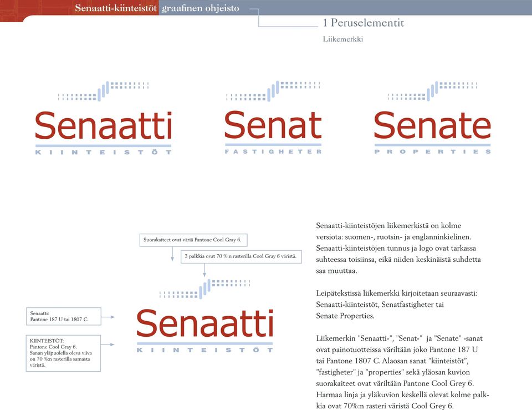The width and height of the screenshot is (532, 410).
Task: Click the line "ovat painotuotteissa väriltään joko Pantone 187 U"
Action: (397, 350)
